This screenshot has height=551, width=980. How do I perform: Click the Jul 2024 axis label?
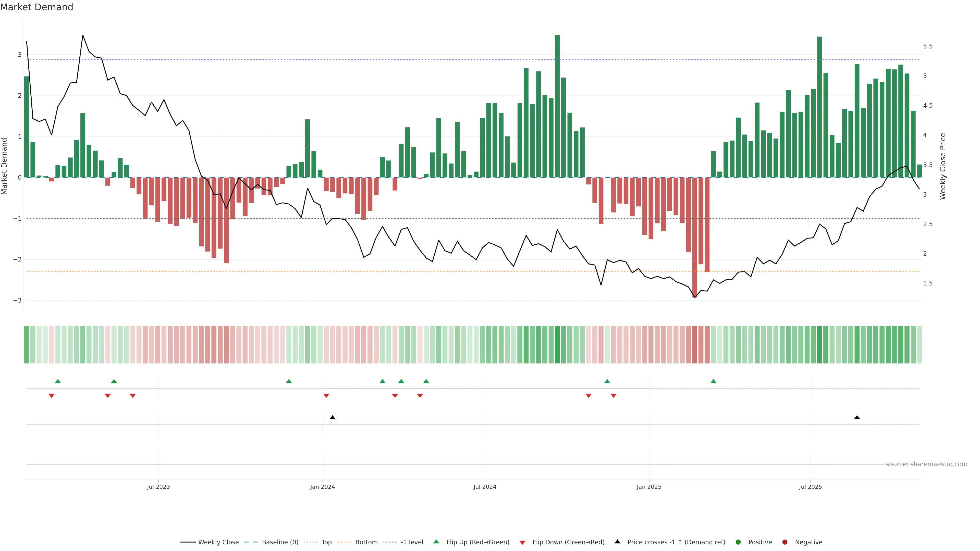click(485, 487)
